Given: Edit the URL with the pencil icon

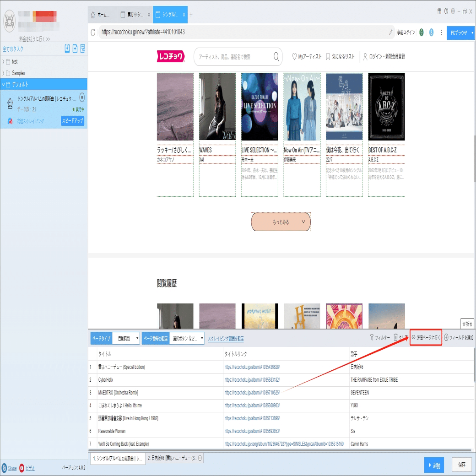Looking at the screenshot, I should click(391, 32).
